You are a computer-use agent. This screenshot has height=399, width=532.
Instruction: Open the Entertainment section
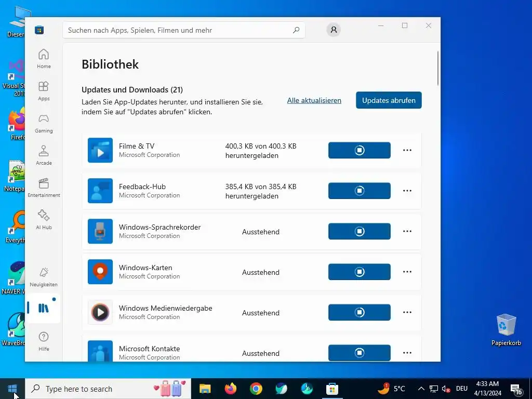[x=44, y=188]
